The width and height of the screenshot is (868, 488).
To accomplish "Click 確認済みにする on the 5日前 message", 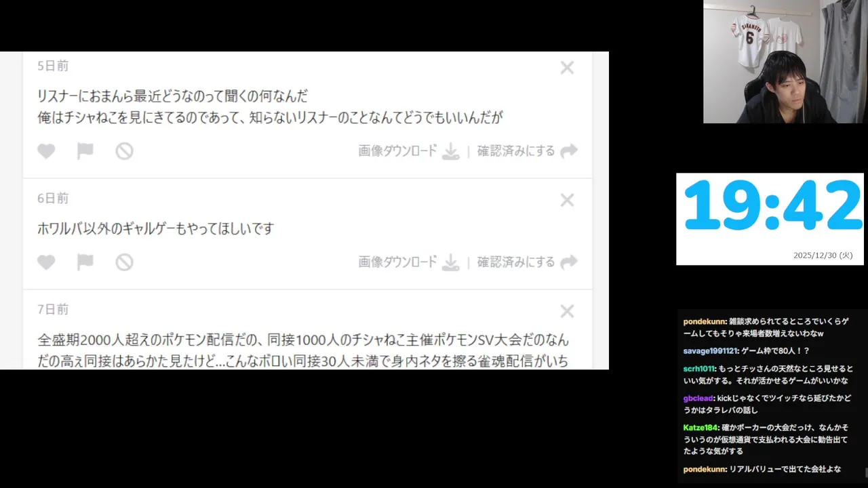I will 516,151.
